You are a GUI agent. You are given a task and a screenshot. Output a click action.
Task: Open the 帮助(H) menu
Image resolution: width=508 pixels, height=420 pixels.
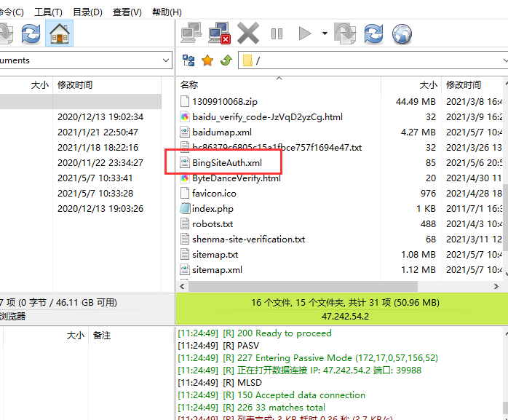click(x=167, y=12)
